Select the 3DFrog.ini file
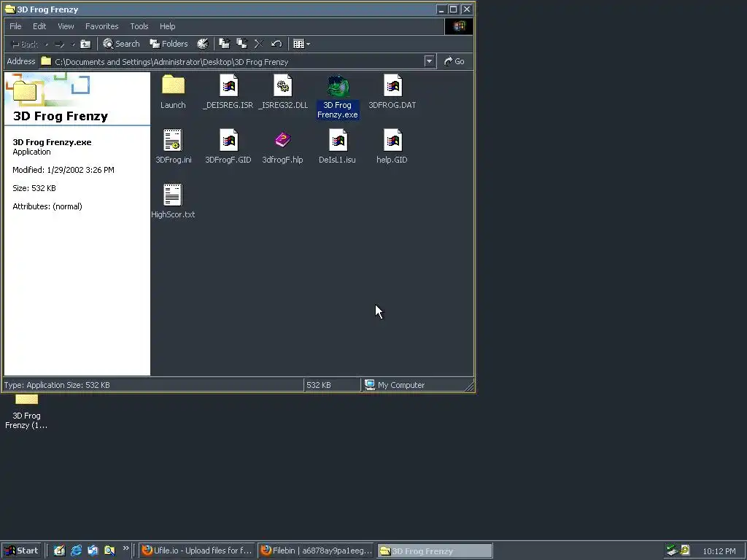 tap(174, 147)
